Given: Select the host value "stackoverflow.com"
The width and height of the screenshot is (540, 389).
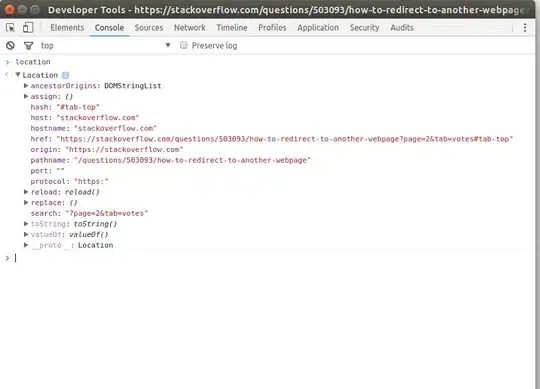Looking at the screenshot, I should pyautogui.click(x=98, y=118).
